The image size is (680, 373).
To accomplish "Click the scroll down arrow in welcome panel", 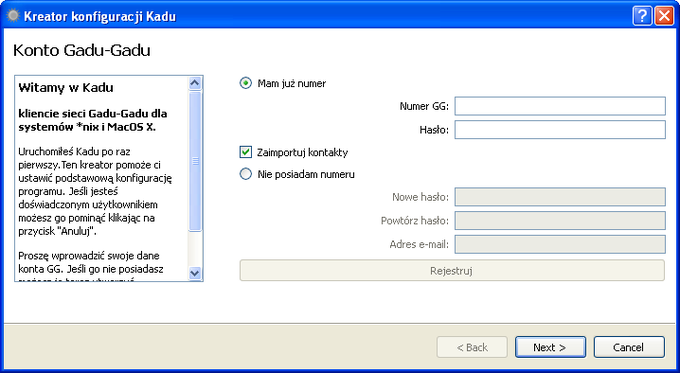I will pos(195,273).
